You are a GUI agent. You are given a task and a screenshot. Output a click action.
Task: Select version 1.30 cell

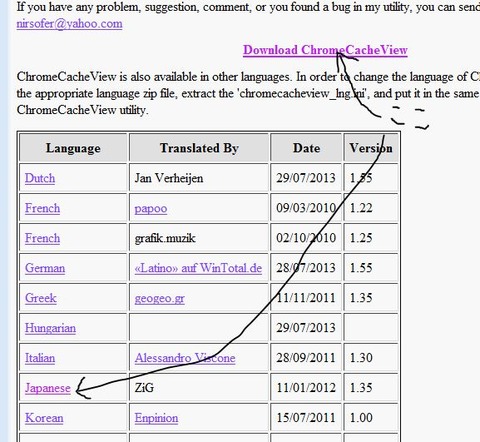pyautogui.click(x=371, y=358)
